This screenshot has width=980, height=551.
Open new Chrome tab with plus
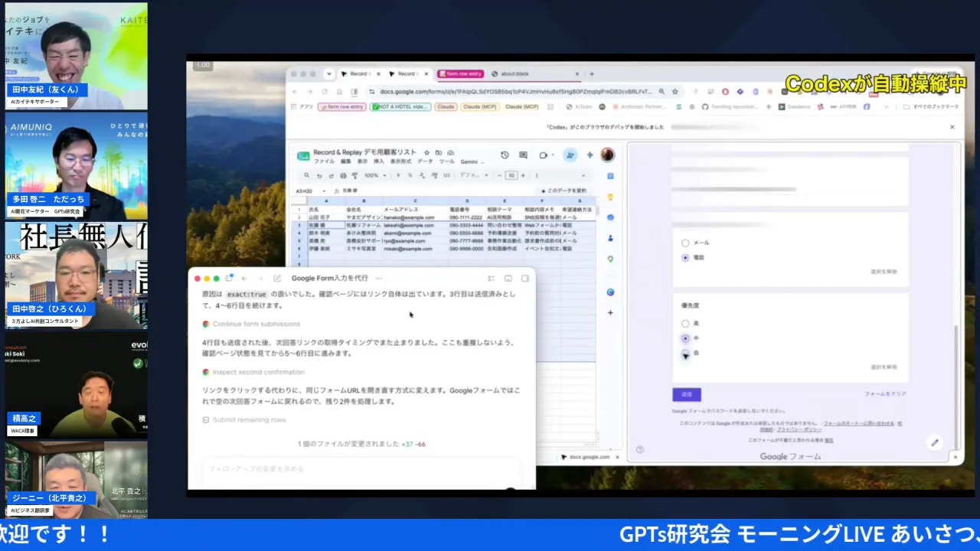pyautogui.click(x=592, y=73)
